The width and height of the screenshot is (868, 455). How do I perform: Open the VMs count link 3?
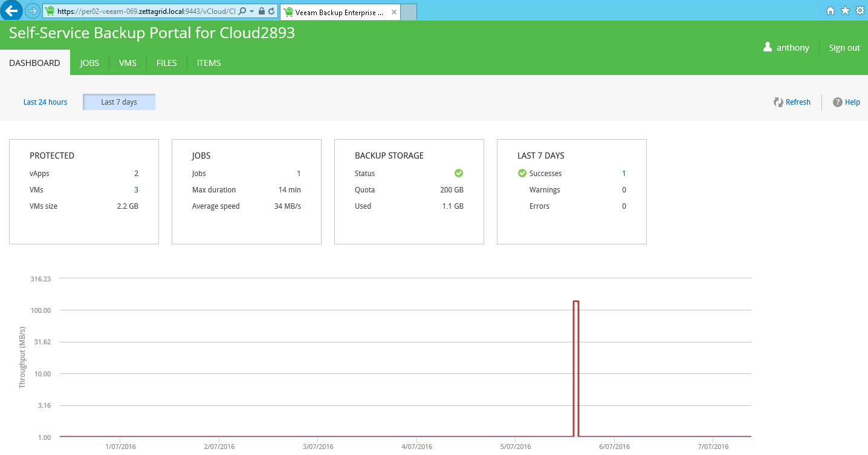coord(136,189)
